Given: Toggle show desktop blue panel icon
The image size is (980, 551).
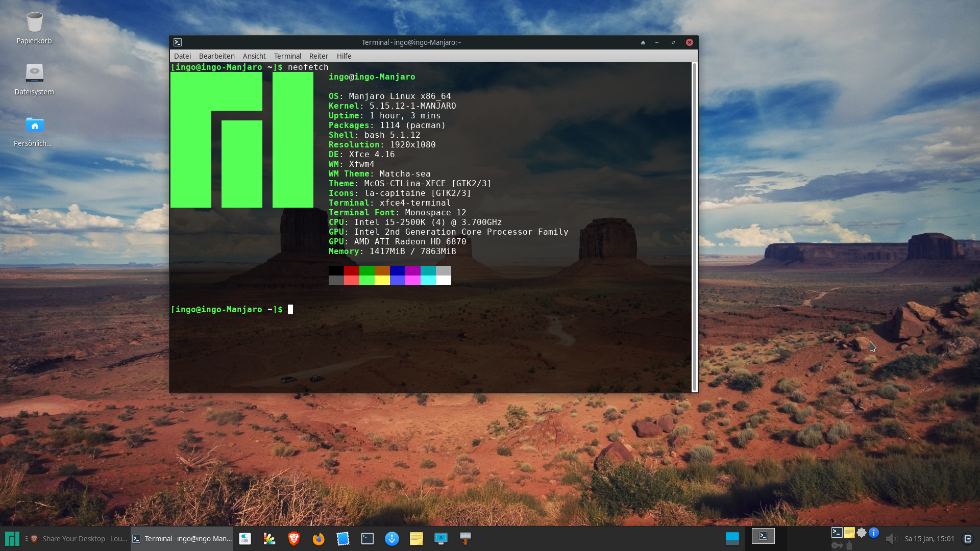Looking at the screenshot, I should (732, 539).
